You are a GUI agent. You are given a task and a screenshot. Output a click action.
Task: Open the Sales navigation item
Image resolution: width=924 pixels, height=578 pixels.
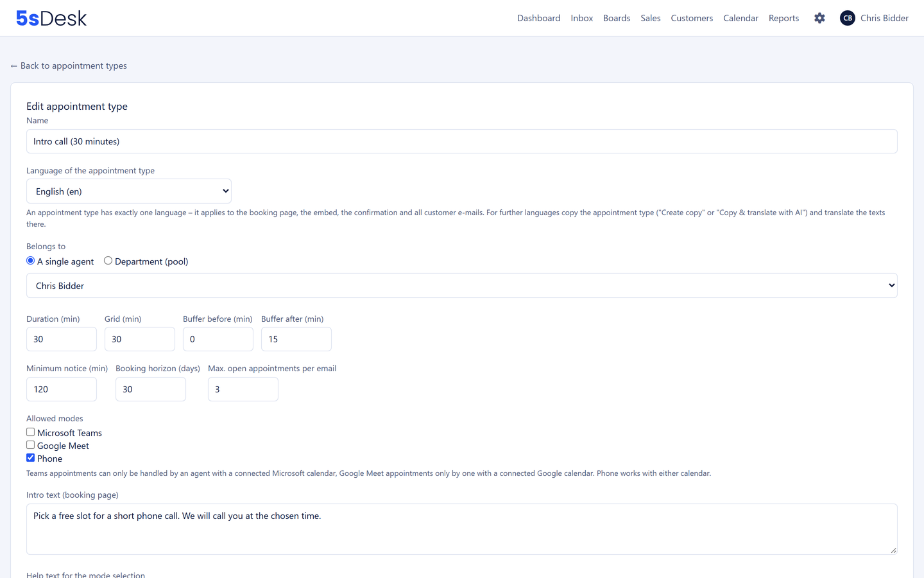pos(651,18)
